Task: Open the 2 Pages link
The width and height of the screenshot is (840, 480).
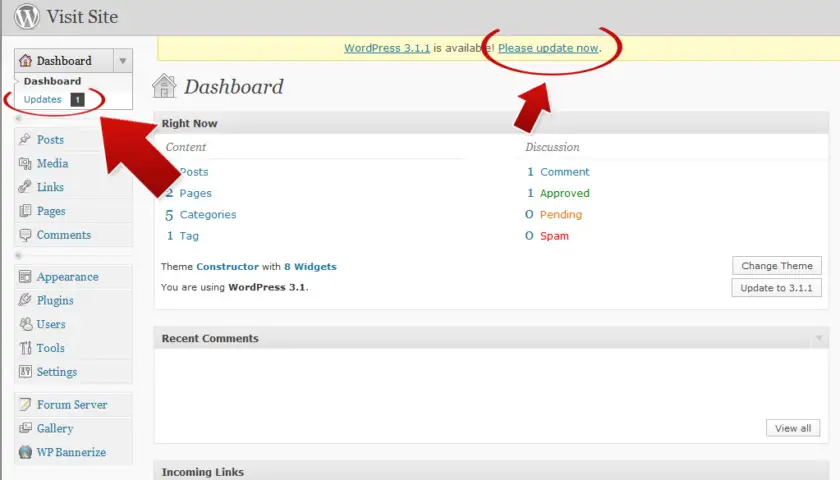Action: click(196, 193)
